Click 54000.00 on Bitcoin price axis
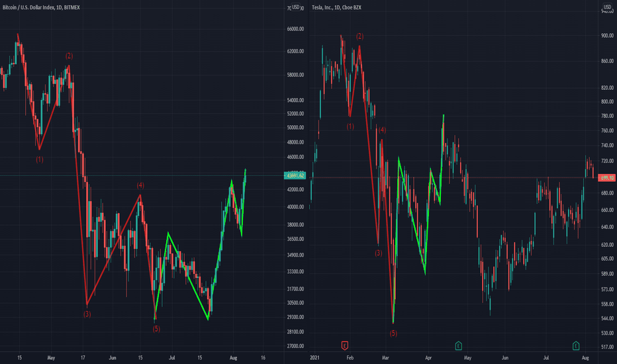 coord(295,101)
